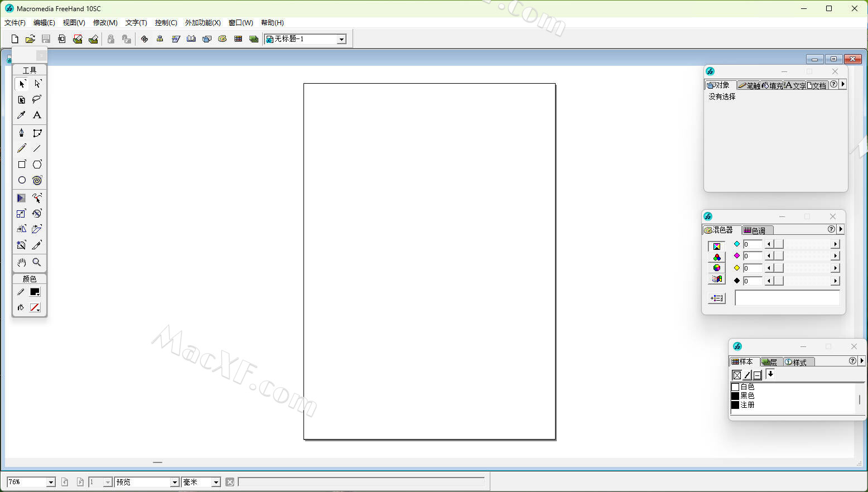This screenshot has height=492, width=868.
Task: Pick the Eyedropper tool
Action: pos(21,115)
